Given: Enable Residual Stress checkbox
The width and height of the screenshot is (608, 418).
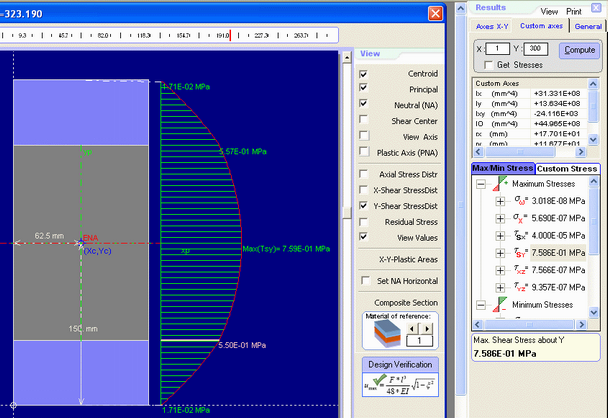Looking at the screenshot, I should coord(363,222).
